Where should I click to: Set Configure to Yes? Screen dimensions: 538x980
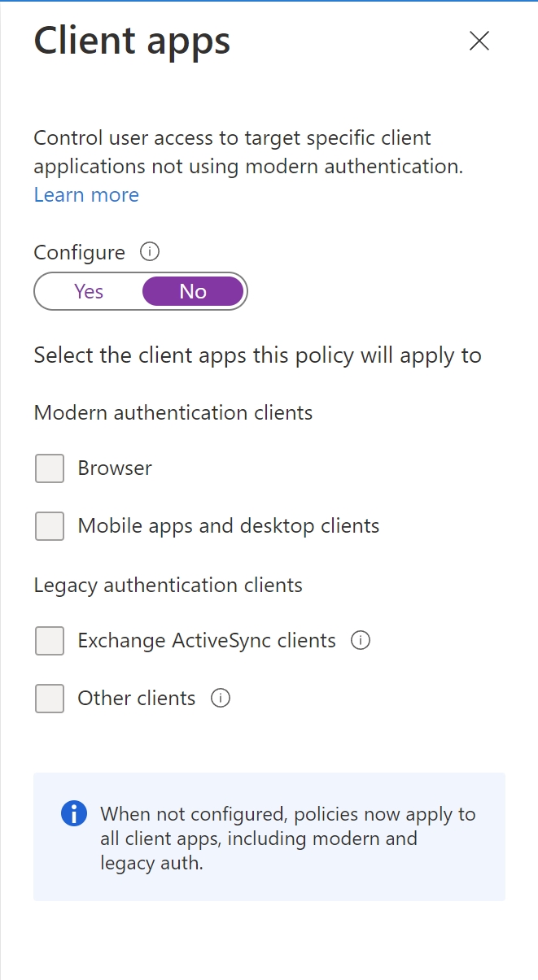(88, 290)
